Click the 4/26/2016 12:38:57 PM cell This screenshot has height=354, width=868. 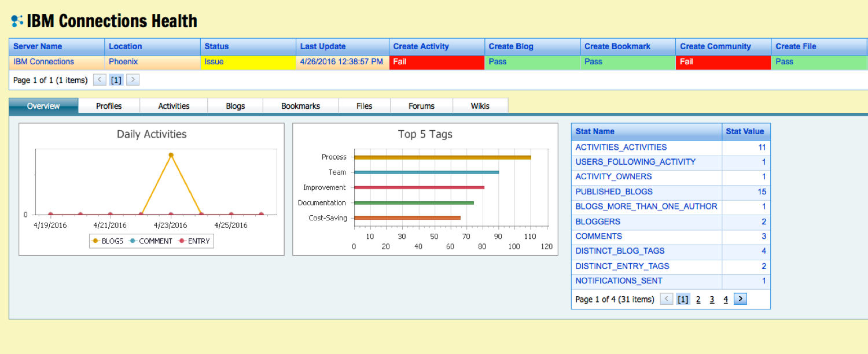coord(343,62)
